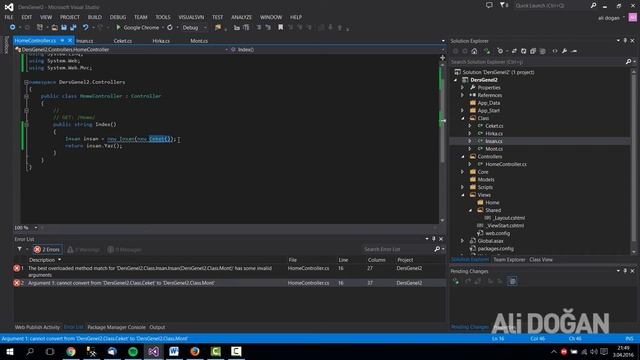Switch to the Insan.cs editor tab
Viewport: 640px width, 360px height.
coord(85,41)
